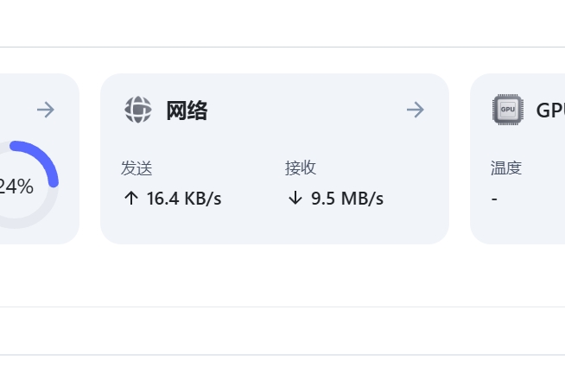Click the globe icon on the network card
Screen dimensions: 565x392
pyautogui.click(x=138, y=110)
